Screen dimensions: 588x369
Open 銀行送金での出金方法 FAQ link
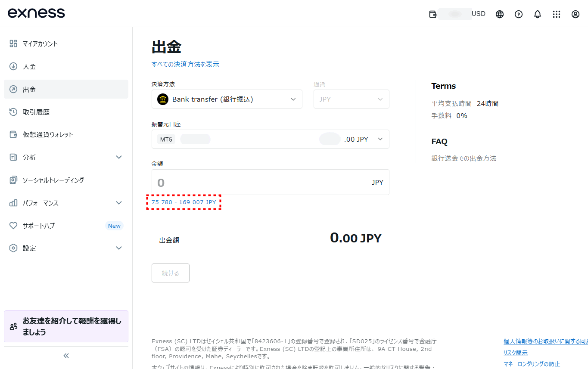click(x=464, y=158)
